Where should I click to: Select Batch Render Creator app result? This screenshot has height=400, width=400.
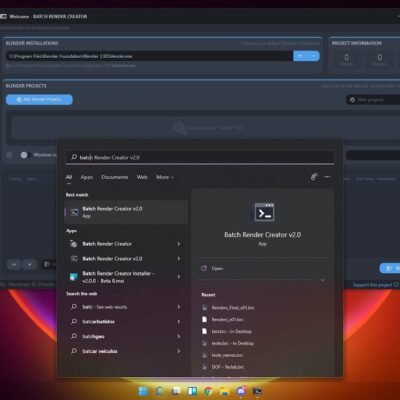(x=126, y=244)
